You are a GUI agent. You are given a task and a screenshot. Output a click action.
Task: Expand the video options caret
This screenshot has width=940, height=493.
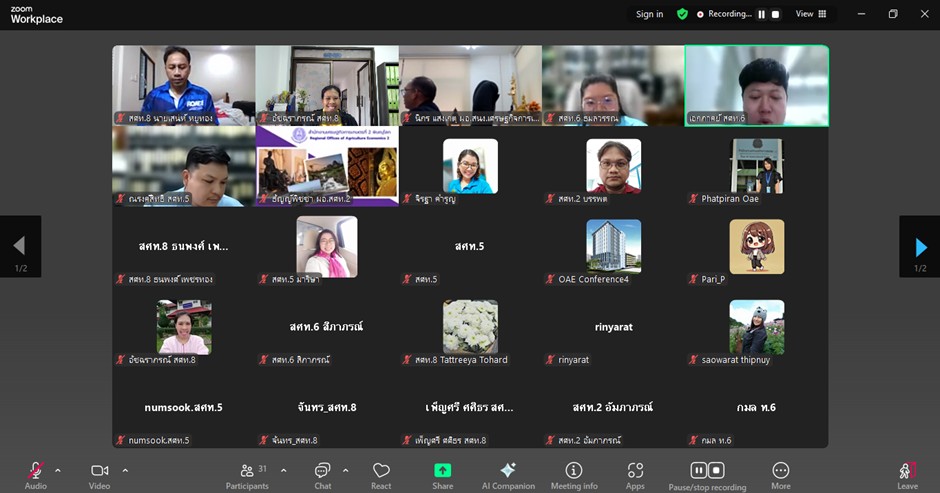pyautogui.click(x=125, y=470)
